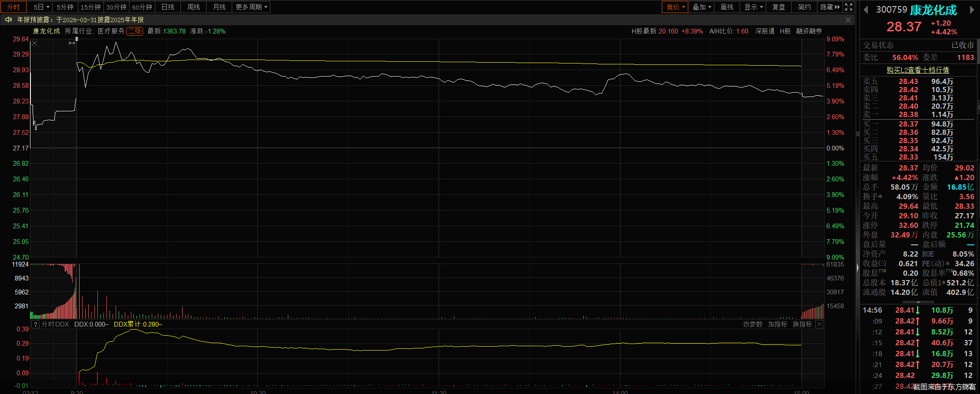Screen dimensions: 980x394
Task: Open the 日线 daily chart
Action: tap(168, 7)
